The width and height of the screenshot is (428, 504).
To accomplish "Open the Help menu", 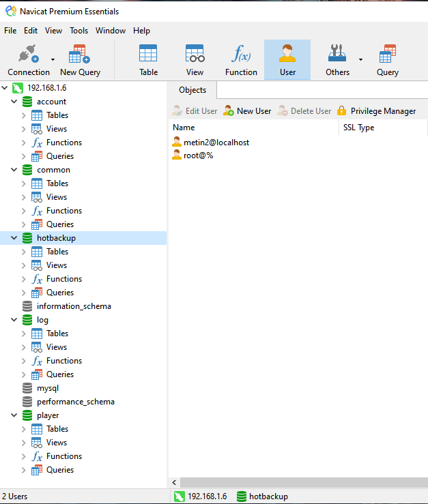I will [141, 31].
